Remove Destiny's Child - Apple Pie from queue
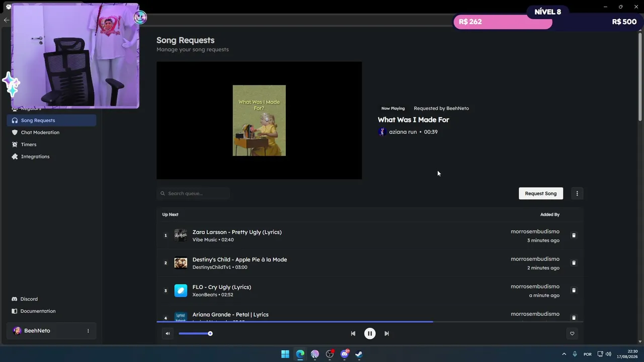The width and height of the screenshot is (644, 362). tap(574, 263)
